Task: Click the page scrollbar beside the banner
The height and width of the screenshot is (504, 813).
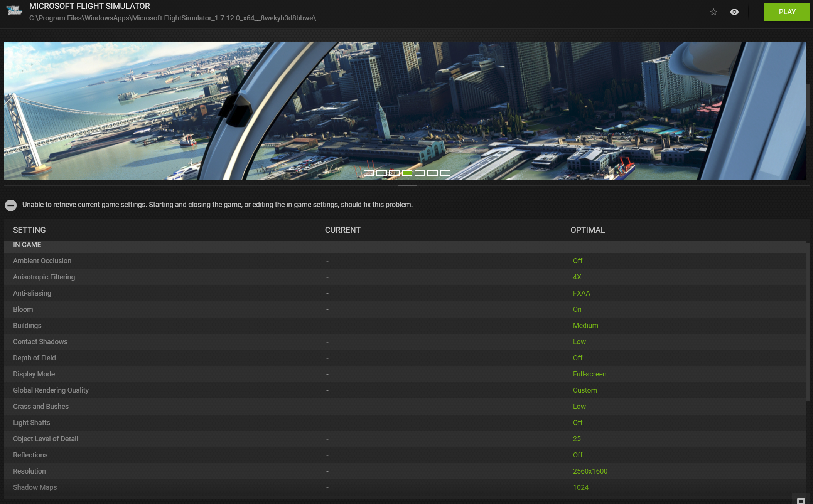Action: pyautogui.click(x=808, y=104)
